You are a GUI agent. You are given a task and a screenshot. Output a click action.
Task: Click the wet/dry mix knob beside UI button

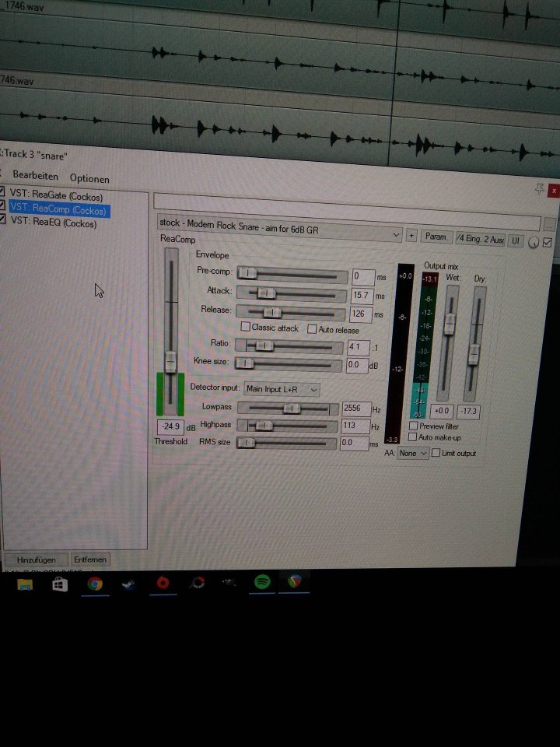534,243
